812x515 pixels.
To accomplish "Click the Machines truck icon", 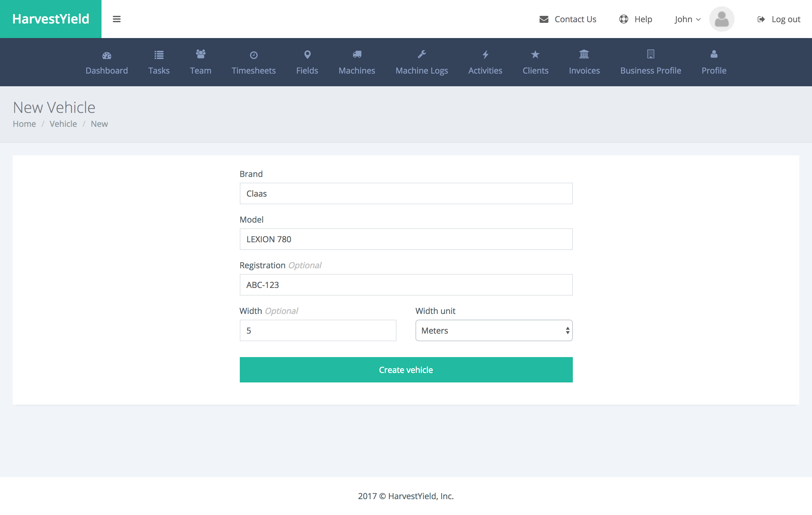I will pyautogui.click(x=357, y=55).
